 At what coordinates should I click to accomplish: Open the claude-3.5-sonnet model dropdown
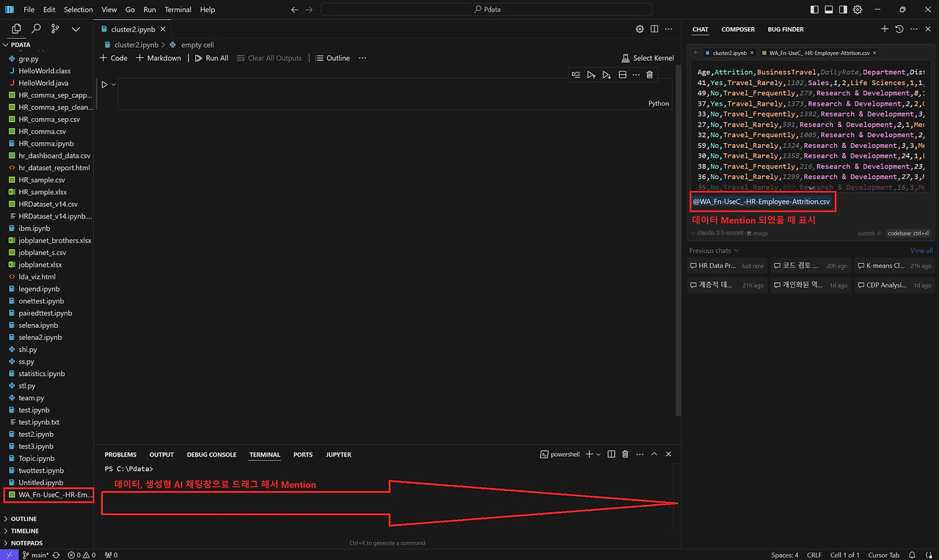coord(717,233)
